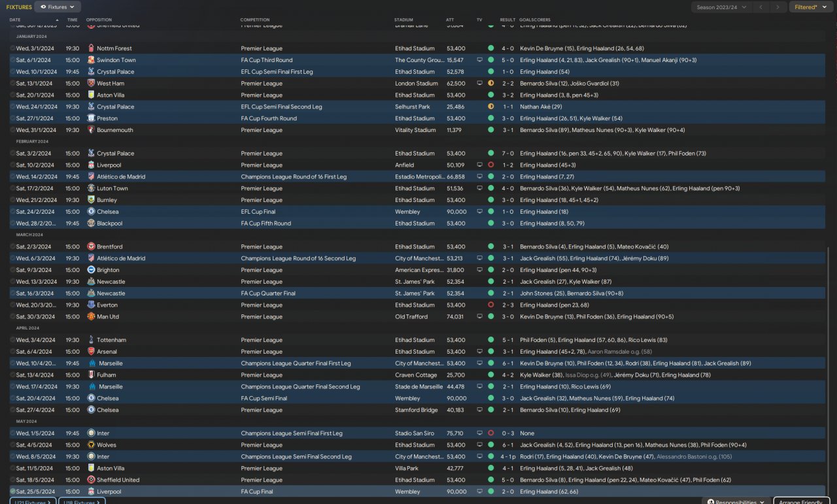Go to the previous season with the left arrow
837x504 pixels.
pyautogui.click(x=760, y=7)
